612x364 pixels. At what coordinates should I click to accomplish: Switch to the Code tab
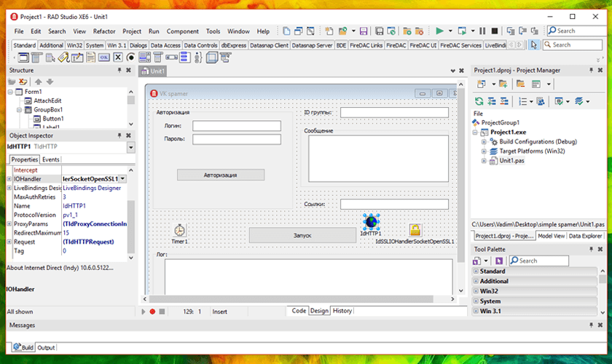pyautogui.click(x=299, y=311)
